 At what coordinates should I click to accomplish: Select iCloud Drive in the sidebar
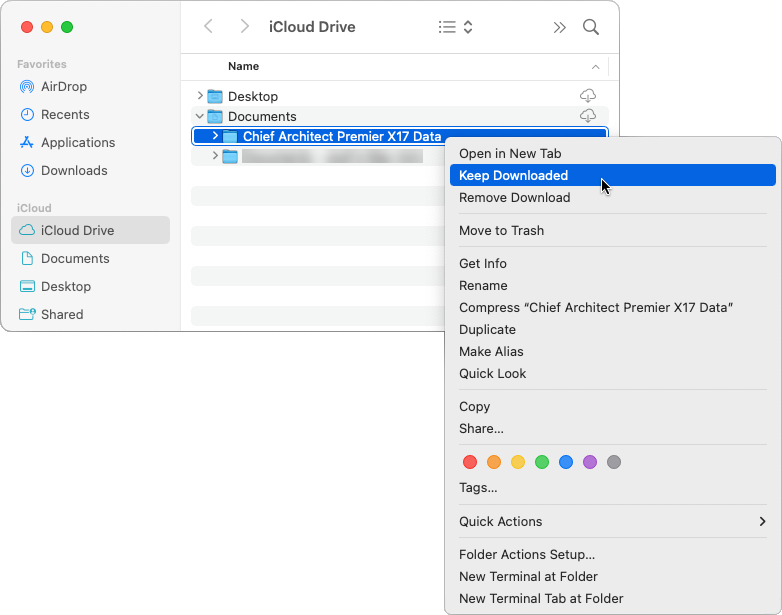click(90, 230)
